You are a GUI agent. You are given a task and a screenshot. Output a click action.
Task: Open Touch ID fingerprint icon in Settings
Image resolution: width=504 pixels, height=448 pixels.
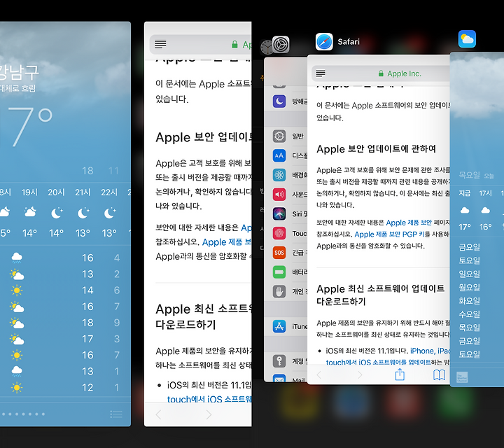pyautogui.click(x=279, y=233)
